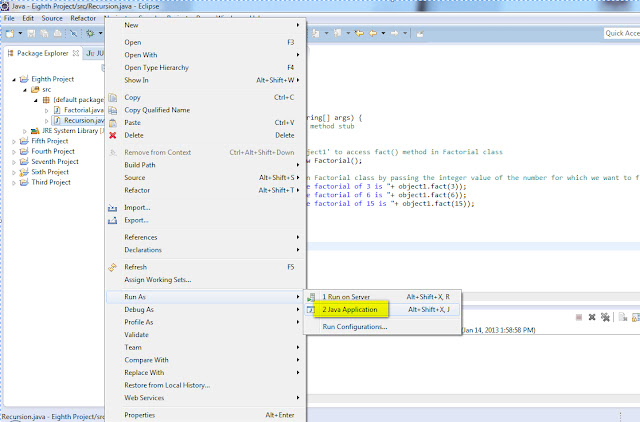The image size is (640, 422).
Task: Open the Debug toolbar dropdown arrow
Action: (100, 33)
